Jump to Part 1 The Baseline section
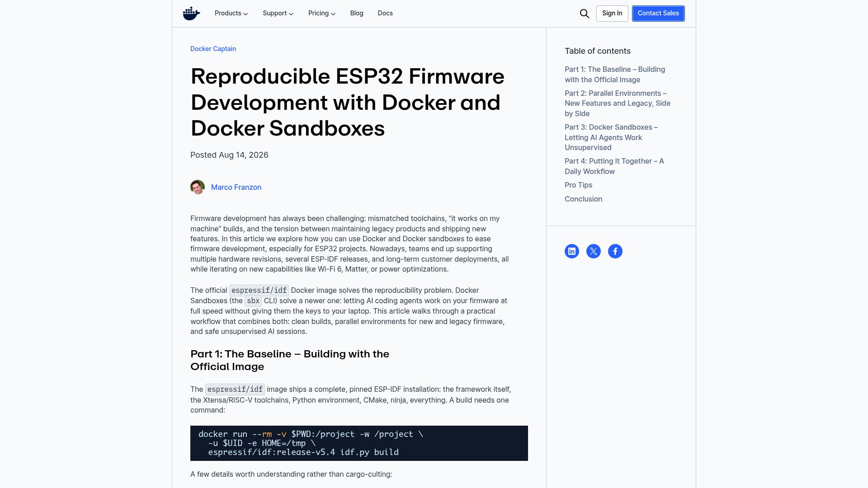The width and height of the screenshot is (868, 488). [x=615, y=75]
